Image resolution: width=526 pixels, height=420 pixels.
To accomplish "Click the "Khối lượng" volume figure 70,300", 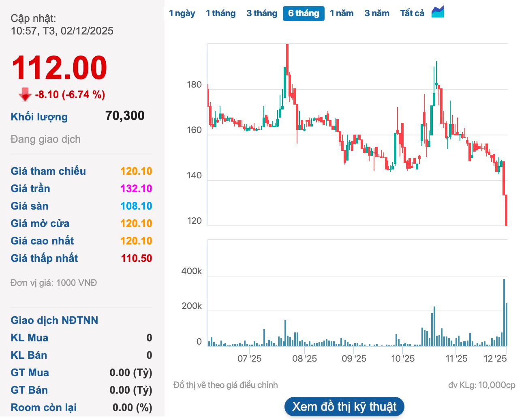I will coord(125,116).
